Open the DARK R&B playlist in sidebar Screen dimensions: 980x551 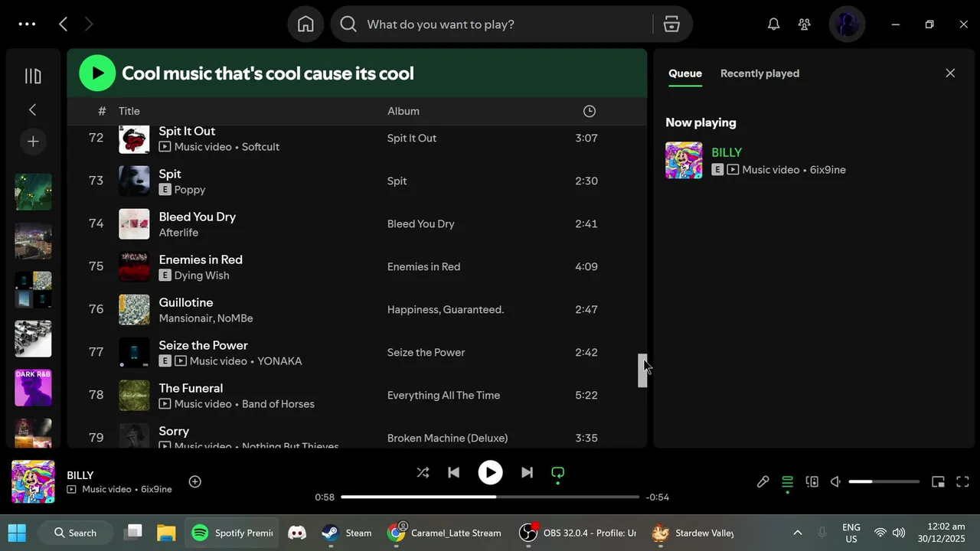click(x=33, y=388)
